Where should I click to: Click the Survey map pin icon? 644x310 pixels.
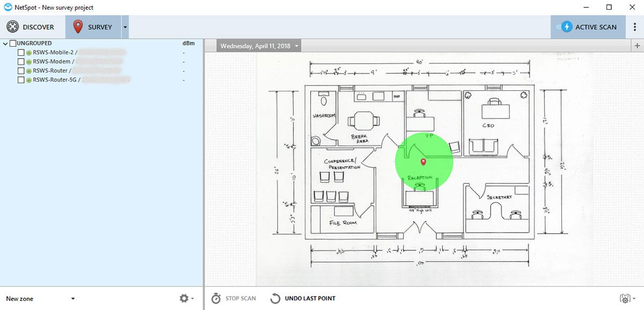(x=78, y=27)
